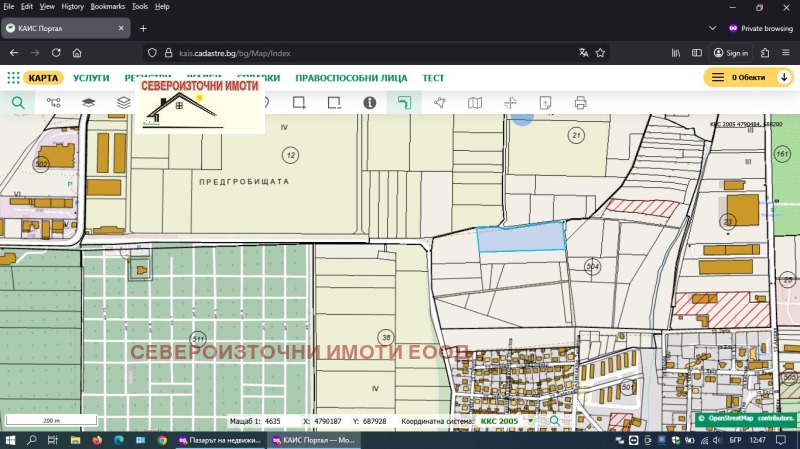Screen dimensions: 800x449
Task: Open the ПРАВОСПОСОБНИ ЛИЦА menu
Action: (x=351, y=77)
